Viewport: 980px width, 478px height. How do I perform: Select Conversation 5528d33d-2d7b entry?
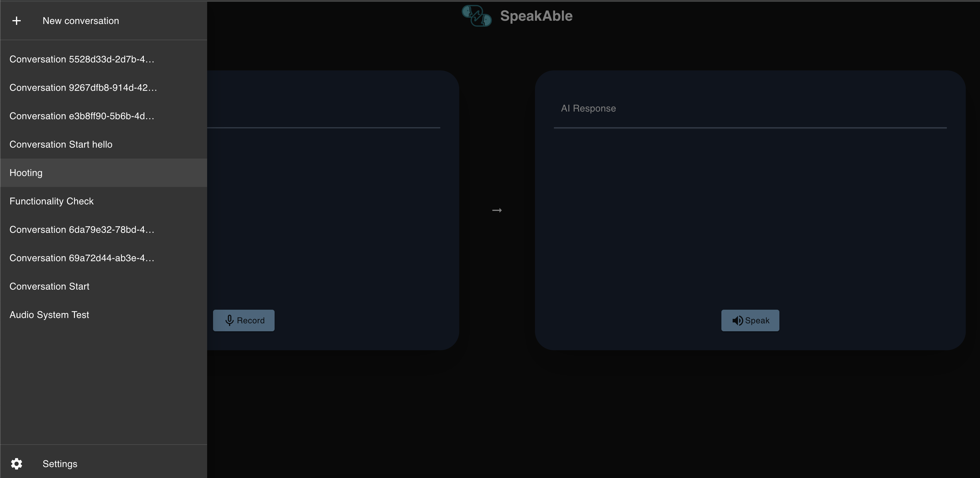point(82,59)
